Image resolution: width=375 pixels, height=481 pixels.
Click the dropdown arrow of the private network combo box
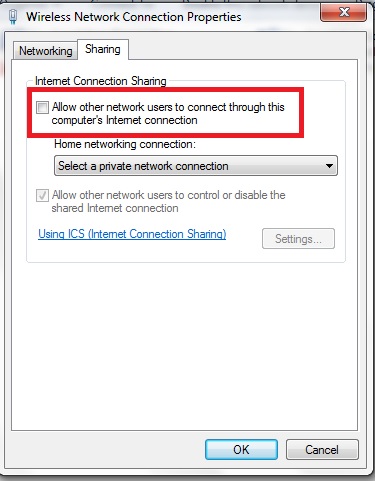pos(329,166)
